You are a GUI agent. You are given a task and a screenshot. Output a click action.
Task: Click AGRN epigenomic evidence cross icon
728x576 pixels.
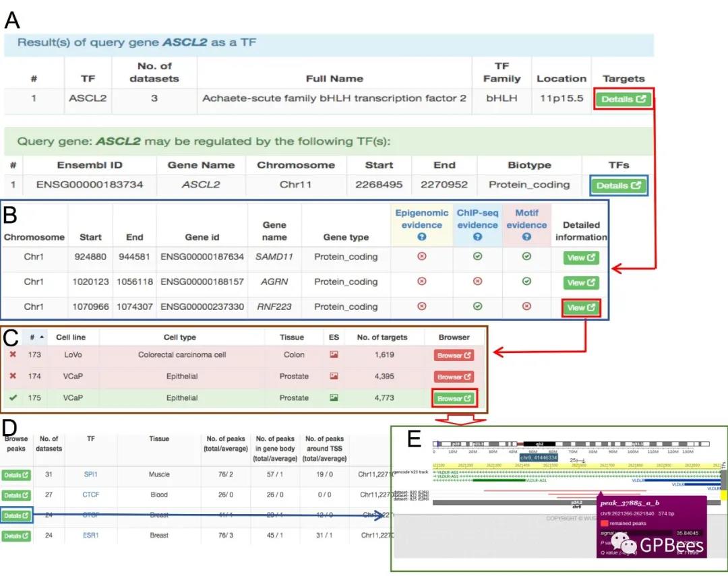point(421,282)
